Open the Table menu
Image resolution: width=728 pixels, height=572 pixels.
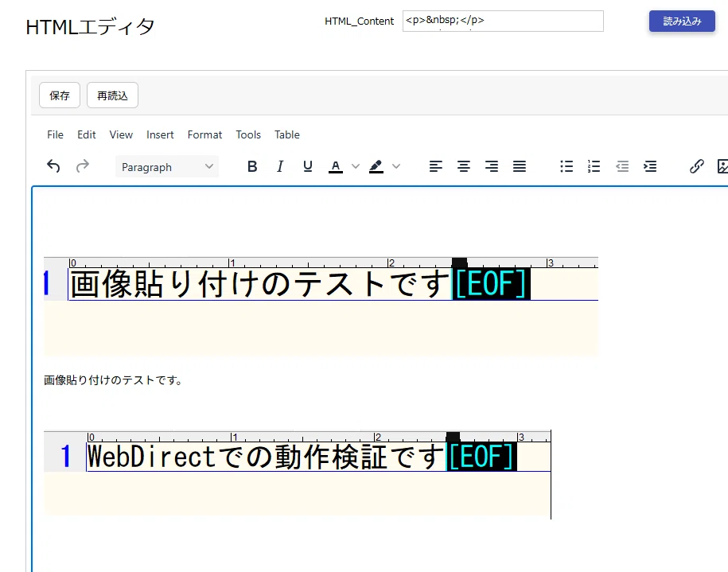click(x=287, y=134)
